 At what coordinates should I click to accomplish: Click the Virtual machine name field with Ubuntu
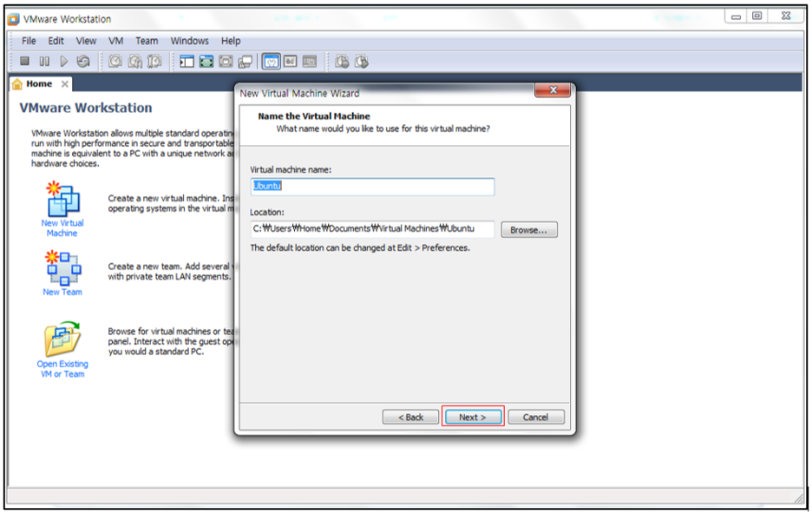[x=372, y=187]
